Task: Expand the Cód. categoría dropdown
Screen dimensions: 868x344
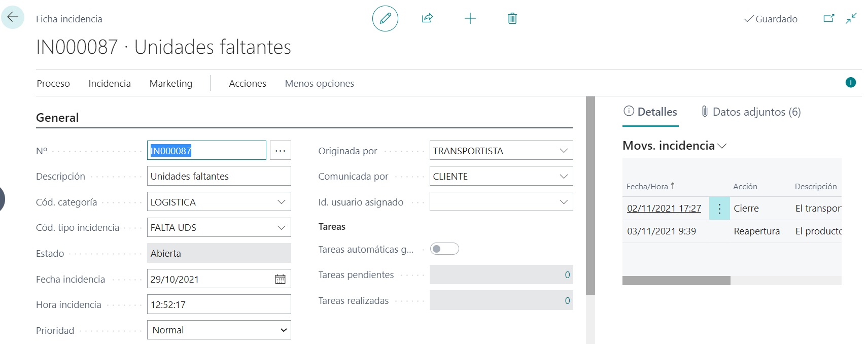Action: pos(281,202)
